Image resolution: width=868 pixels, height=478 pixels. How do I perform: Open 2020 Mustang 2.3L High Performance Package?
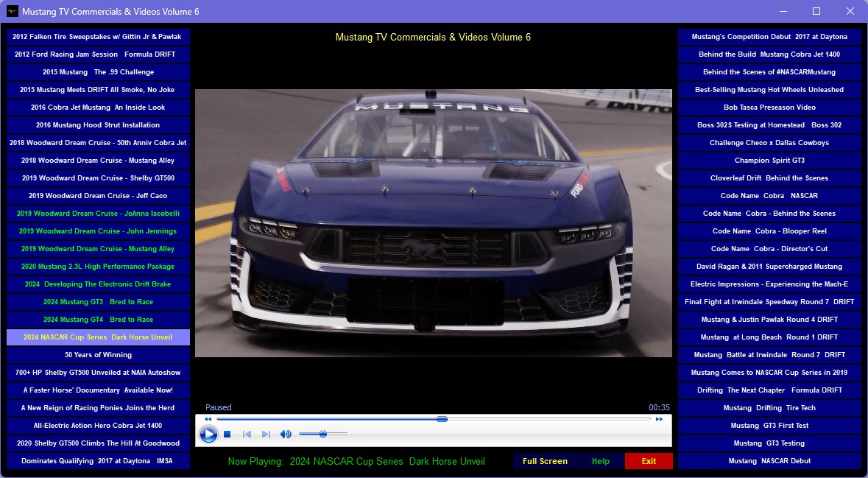(x=98, y=267)
